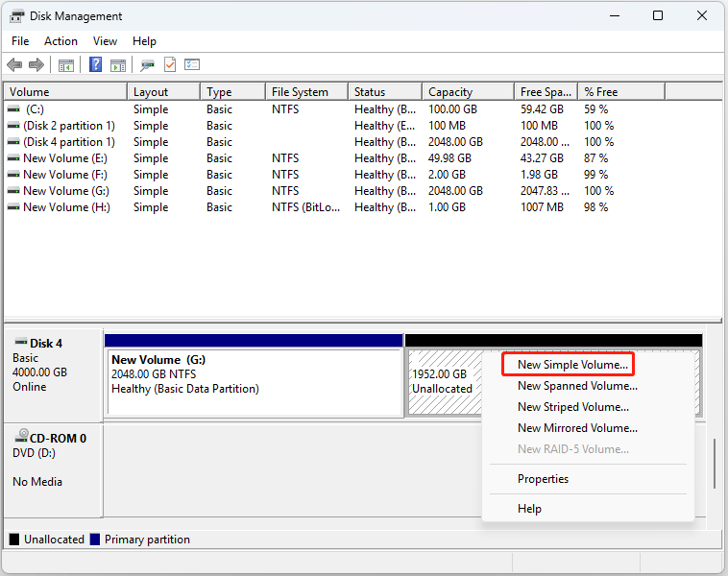Sort by the % Free column header
The image size is (728, 576).
[621, 92]
